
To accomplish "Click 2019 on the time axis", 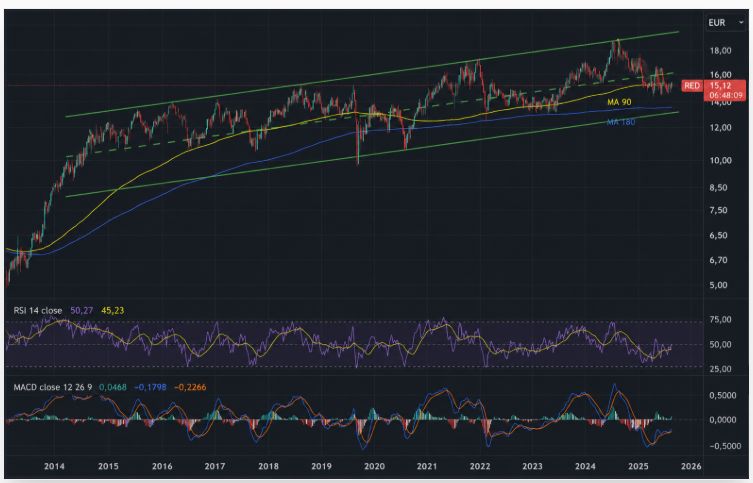I will [321, 466].
